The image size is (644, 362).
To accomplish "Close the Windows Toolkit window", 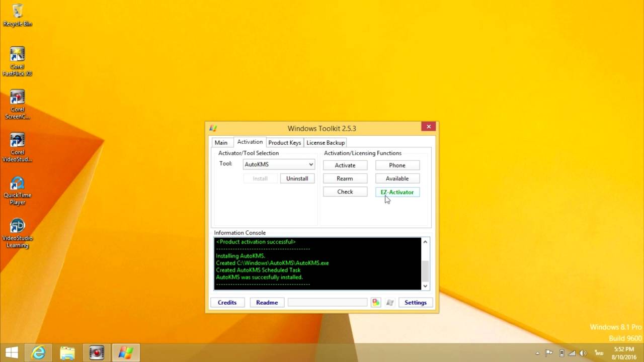I will pos(429,127).
